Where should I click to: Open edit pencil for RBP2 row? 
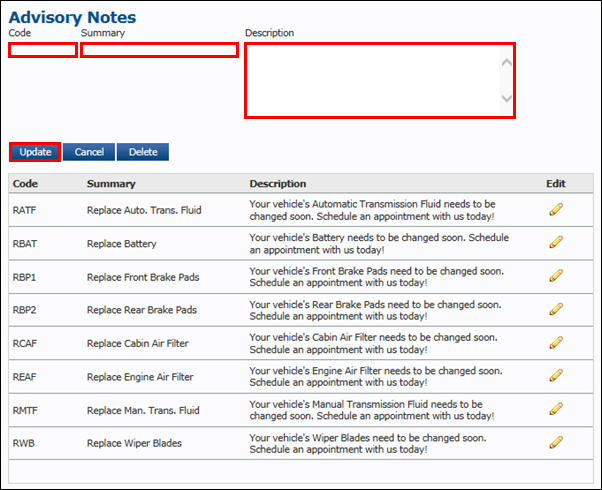(556, 309)
